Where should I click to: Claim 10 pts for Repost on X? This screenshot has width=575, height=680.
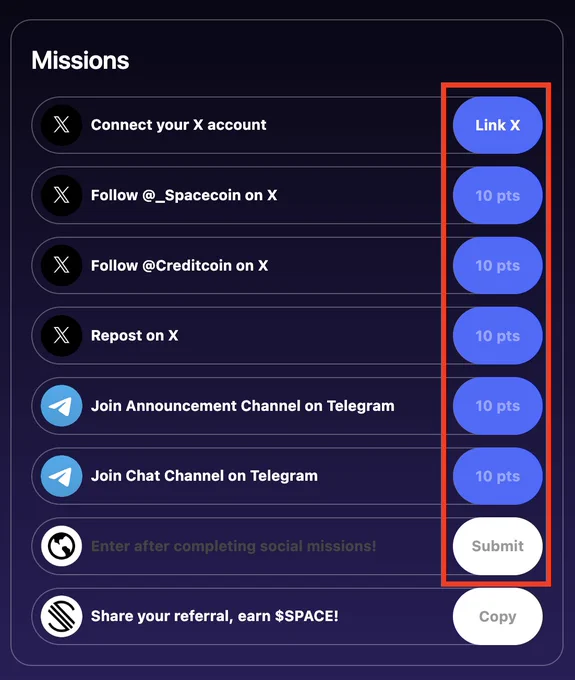click(x=498, y=336)
